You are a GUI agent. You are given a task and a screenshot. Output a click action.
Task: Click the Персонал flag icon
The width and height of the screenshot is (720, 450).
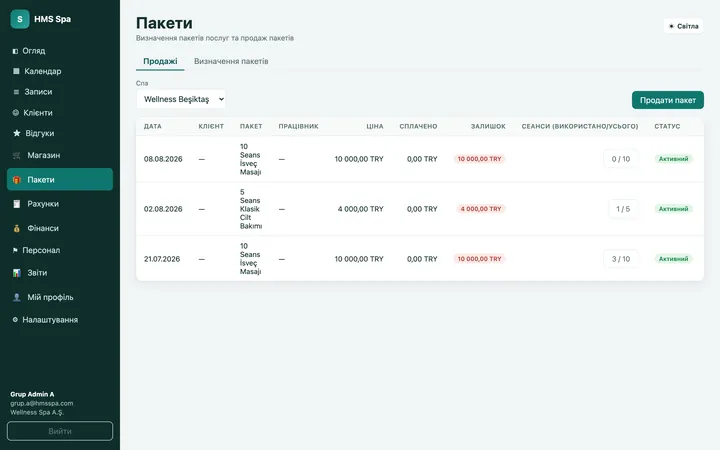click(15, 250)
